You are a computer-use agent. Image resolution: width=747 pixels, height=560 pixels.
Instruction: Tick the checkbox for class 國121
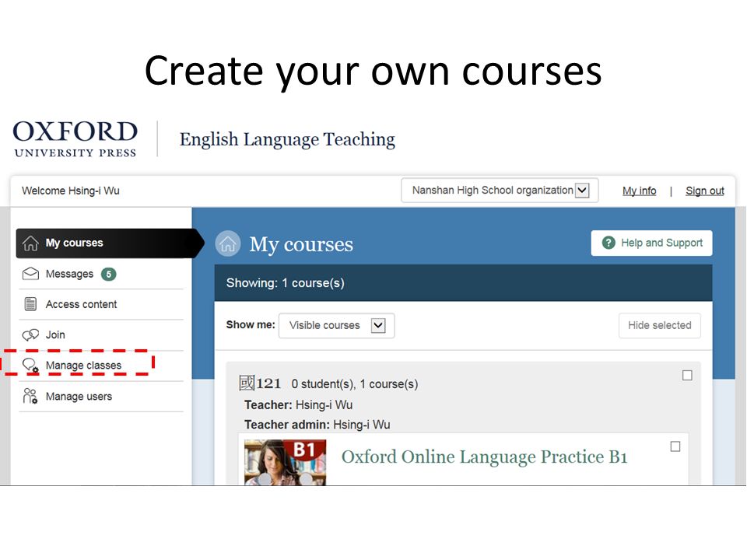pos(687,375)
